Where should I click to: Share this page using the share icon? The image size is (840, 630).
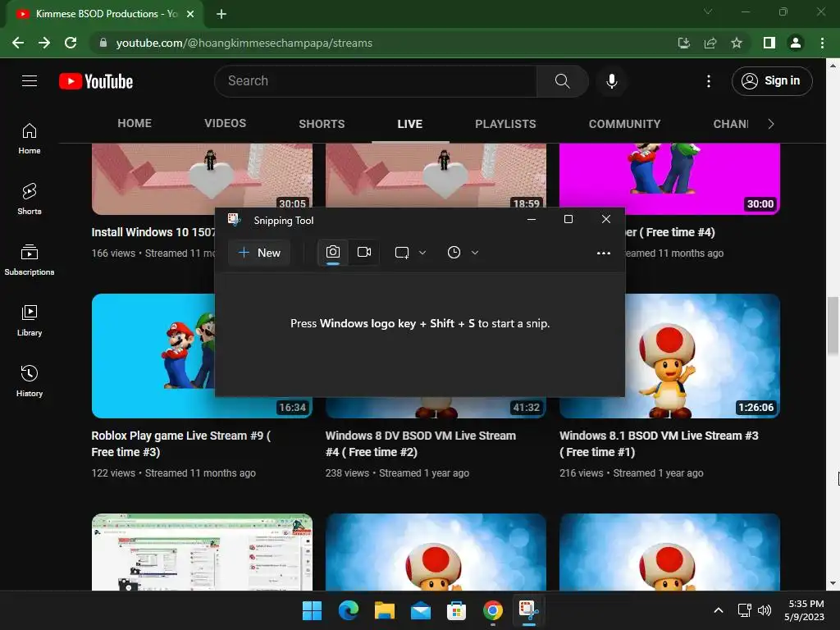coord(710,43)
